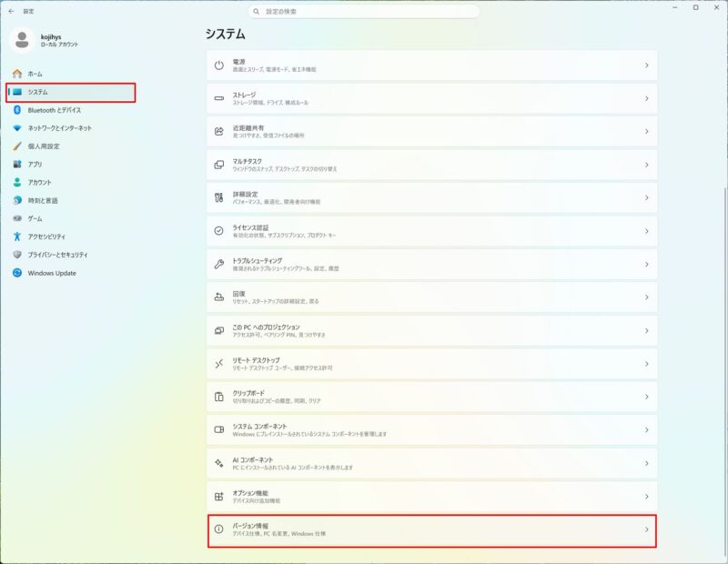Click the ホーム home icon in sidebar
728x564 pixels.
[17, 74]
